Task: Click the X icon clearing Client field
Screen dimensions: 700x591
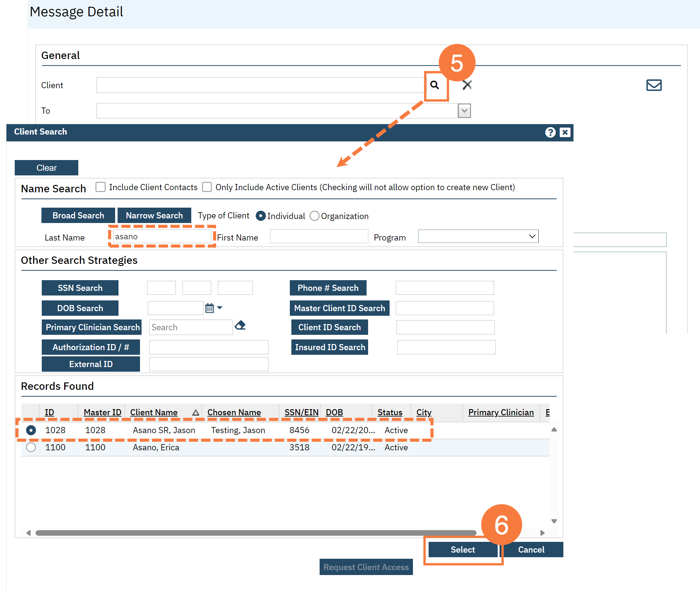Action: [467, 85]
